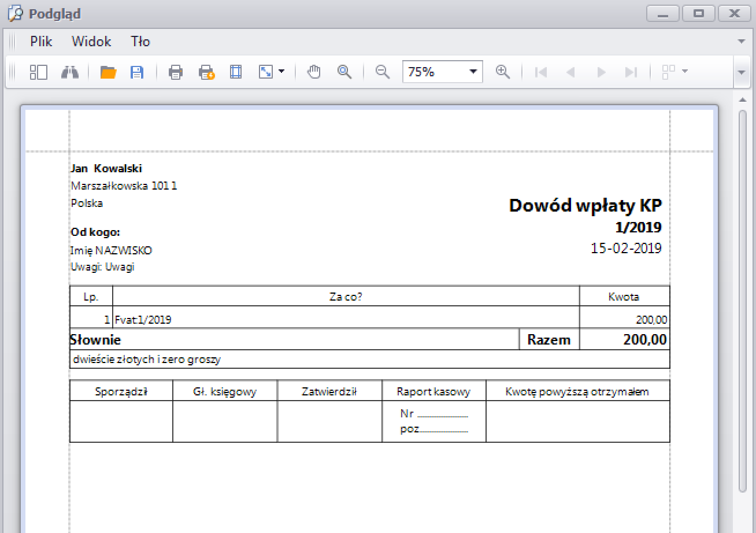Click the 'Kwotę powyższą otrzymałem' header

(x=577, y=391)
